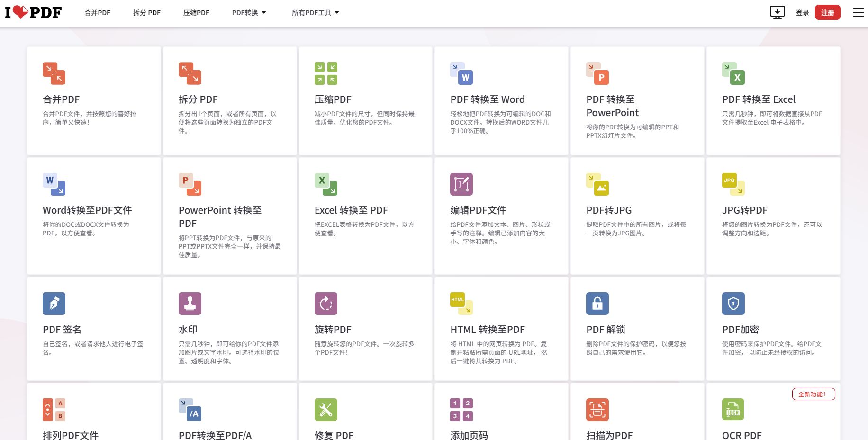Open the 压缩PDF card title
The image size is (868, 440).
click(x=333, y=99)
